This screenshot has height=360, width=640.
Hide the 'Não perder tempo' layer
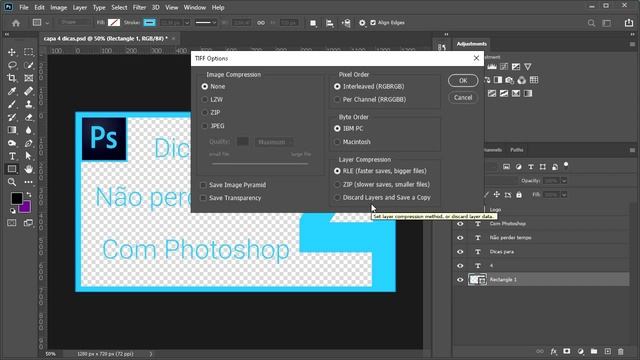[x=460, y=238]
